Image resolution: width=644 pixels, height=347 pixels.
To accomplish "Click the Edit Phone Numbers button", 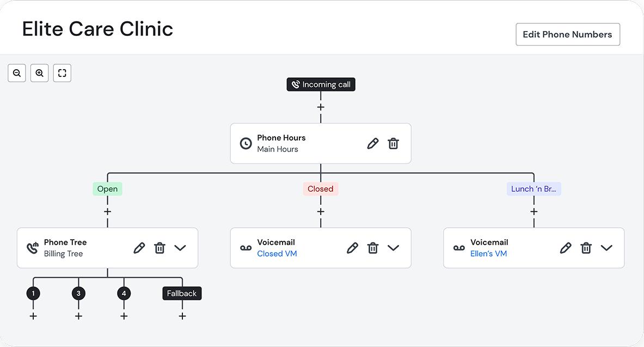I will coord(568,34).
